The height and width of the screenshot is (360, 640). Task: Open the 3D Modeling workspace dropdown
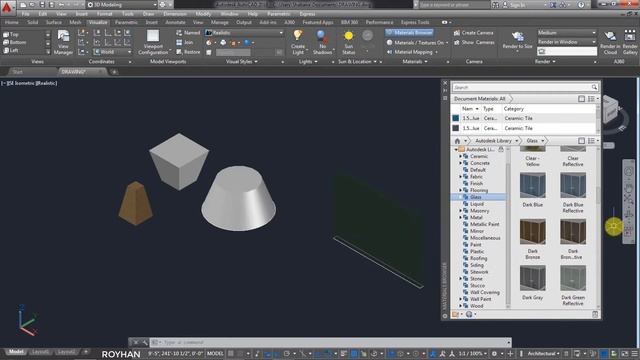[122, 5]
